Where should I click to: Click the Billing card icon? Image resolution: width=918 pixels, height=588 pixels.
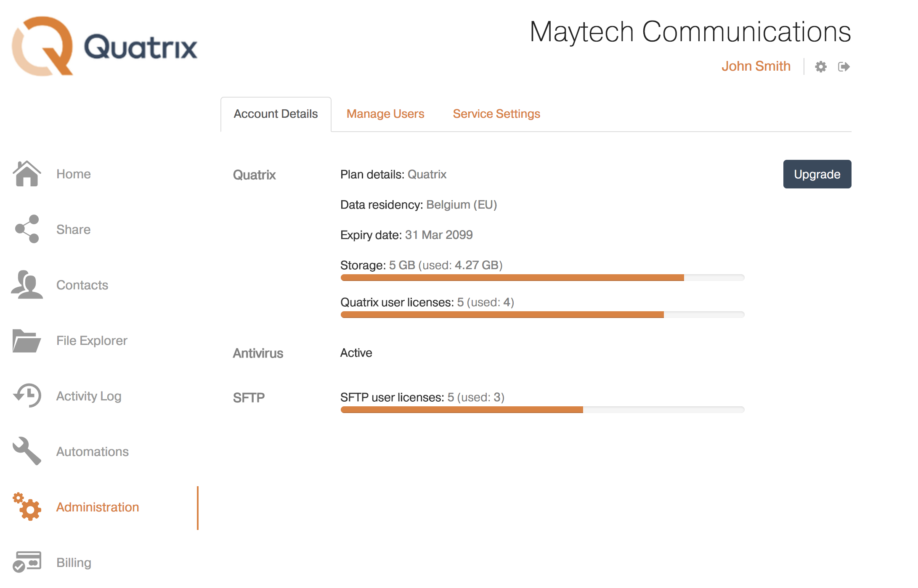point(27,562)
